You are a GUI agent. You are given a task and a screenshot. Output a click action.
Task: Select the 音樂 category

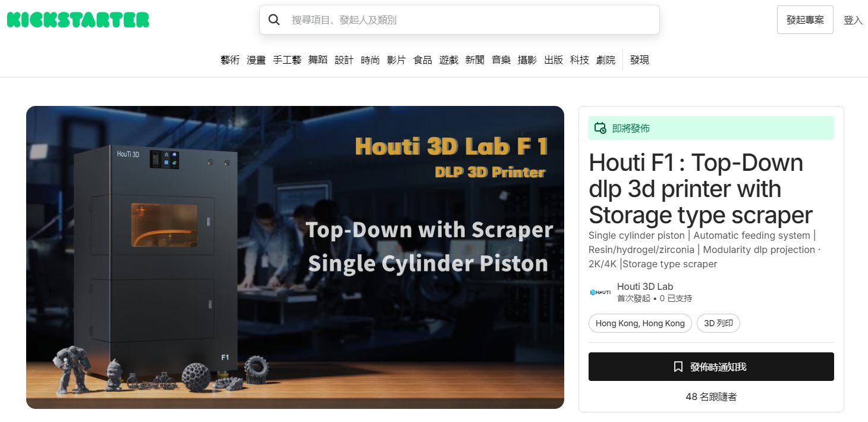[x=501, y=60]
